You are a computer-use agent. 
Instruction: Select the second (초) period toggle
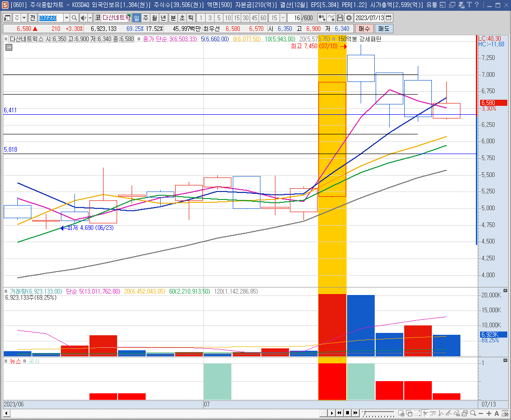182,18
